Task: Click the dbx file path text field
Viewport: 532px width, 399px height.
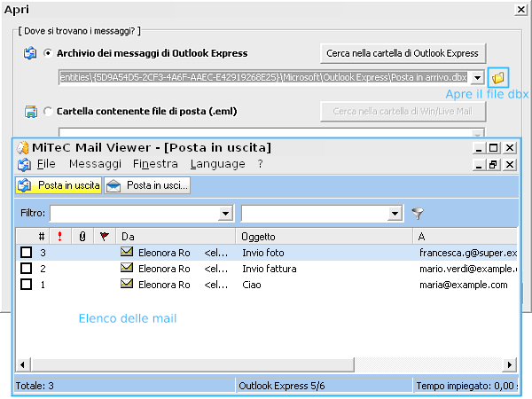Action: (264, 78)
